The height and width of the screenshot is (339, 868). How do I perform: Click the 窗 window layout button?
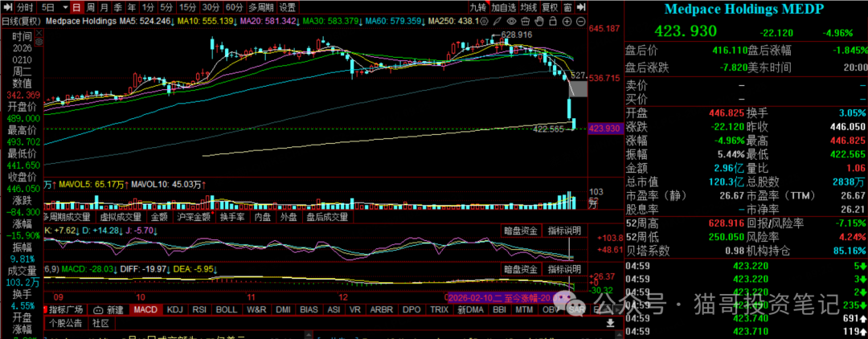tap(568, 7)
